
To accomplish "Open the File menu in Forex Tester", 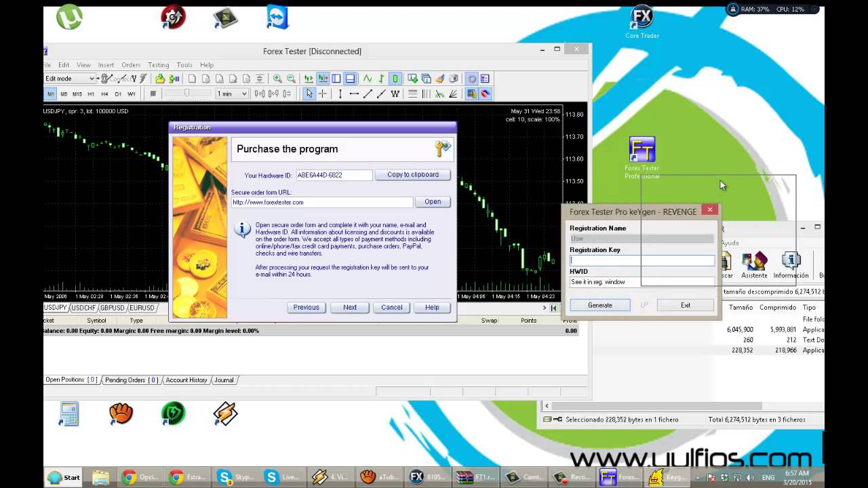I will click(x=47, y=65).
